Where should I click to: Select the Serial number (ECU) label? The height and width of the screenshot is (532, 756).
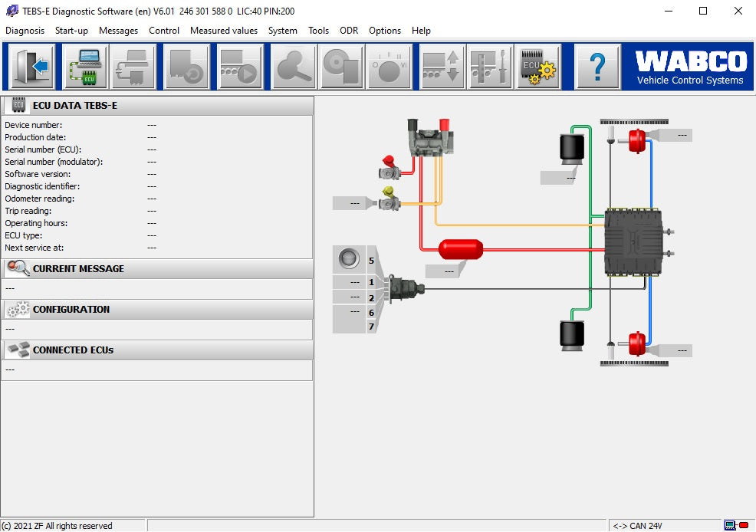pos(43,149)
